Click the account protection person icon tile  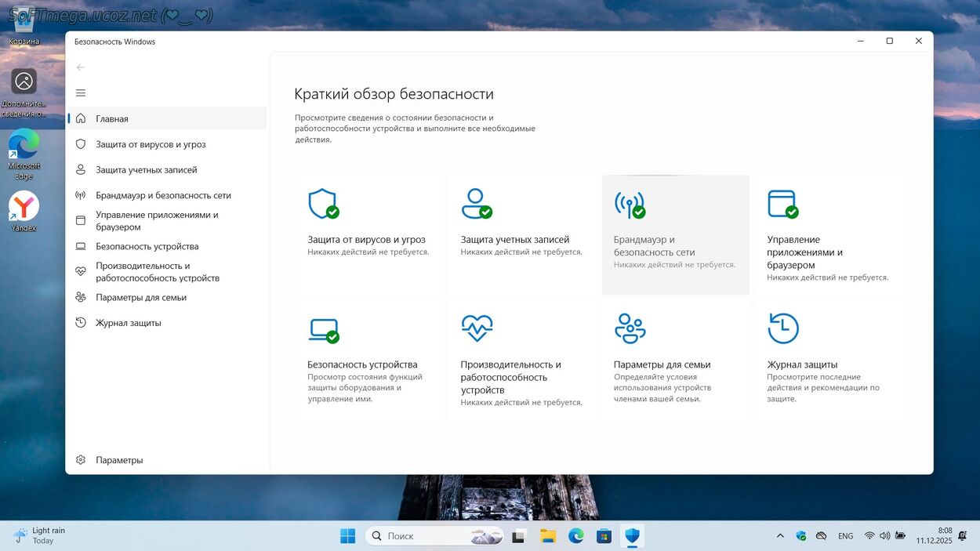point(476,204)
